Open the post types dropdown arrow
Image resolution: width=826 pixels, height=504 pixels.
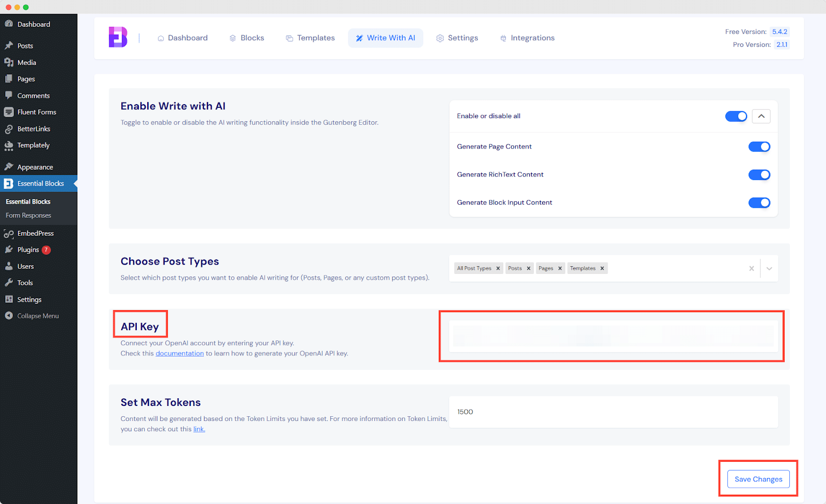(x=769, y=268)
